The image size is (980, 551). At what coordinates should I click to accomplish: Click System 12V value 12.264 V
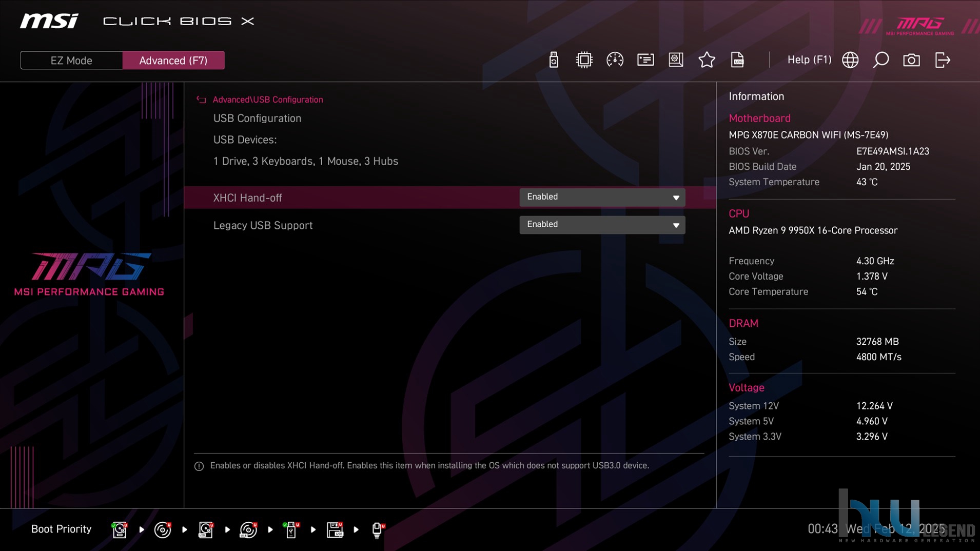[x=874, y=406]
